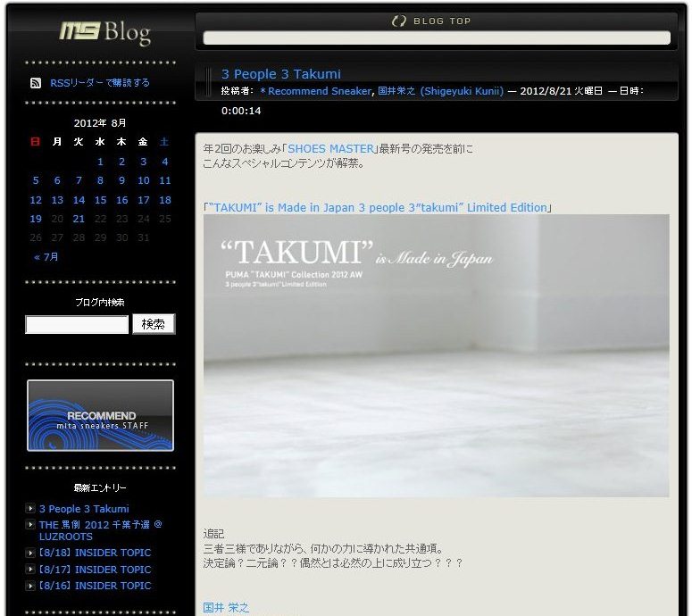This screenshot has height=616, width=692.
Task: Click arrow bullet beside 3 People 3 Takumi entry
Action: pos(30,508)
